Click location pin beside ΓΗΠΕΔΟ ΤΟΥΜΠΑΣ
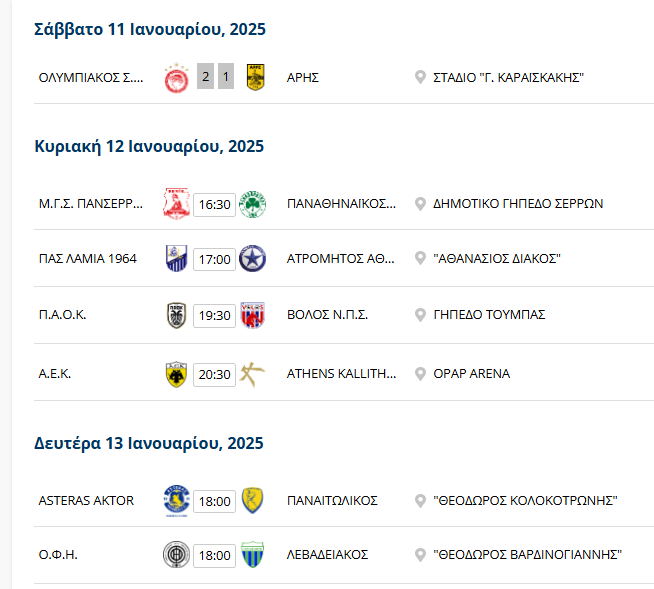654x589 pixels. coord(420,315)
